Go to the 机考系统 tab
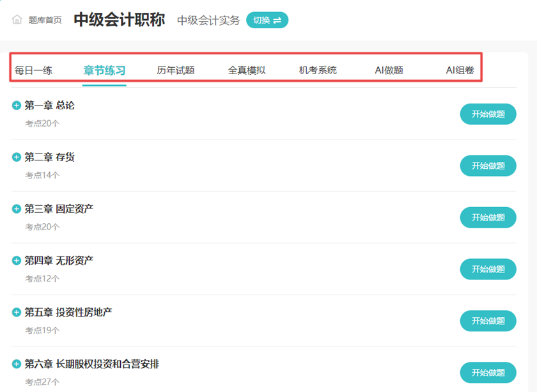Image resolution: width=537 pixels, height=392 pixels. 318,70
